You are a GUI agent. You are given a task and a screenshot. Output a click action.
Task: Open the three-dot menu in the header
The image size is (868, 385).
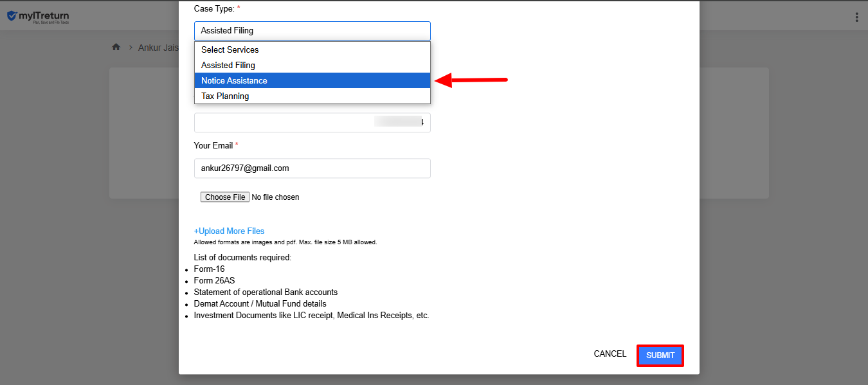click(x=856, y=17)
